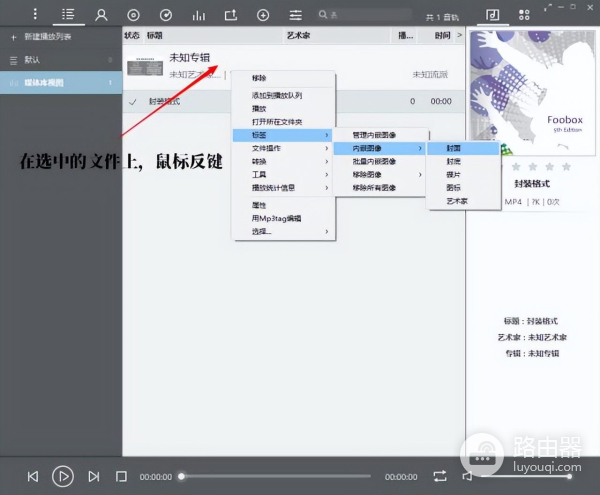
Task: Expand the 文件操作 submenu
Action: 282,148
